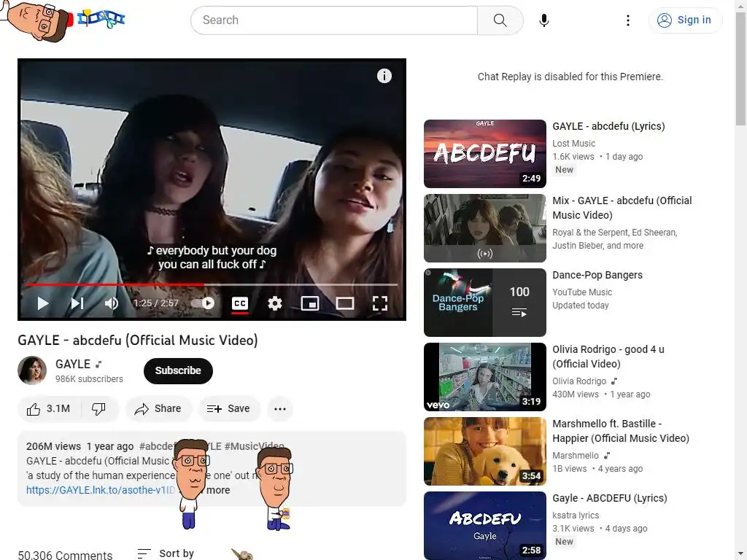Open more actions ellipsis below video
747x560 pixels.
coord(280,408)
